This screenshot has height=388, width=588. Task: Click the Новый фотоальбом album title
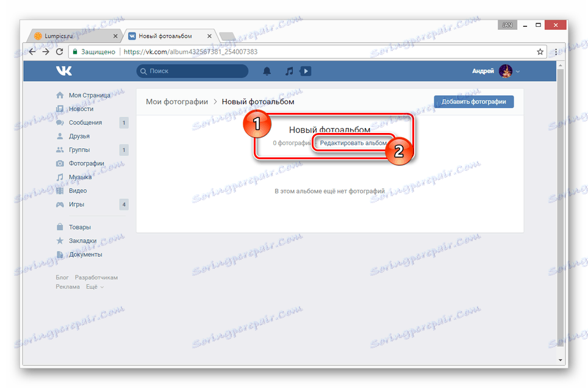(329, 130)
